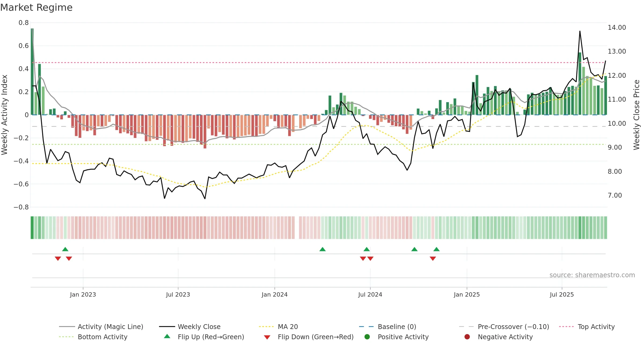Click the last flip-up marker in late 2024
The image size is (644, 362).
pos(436,249)
